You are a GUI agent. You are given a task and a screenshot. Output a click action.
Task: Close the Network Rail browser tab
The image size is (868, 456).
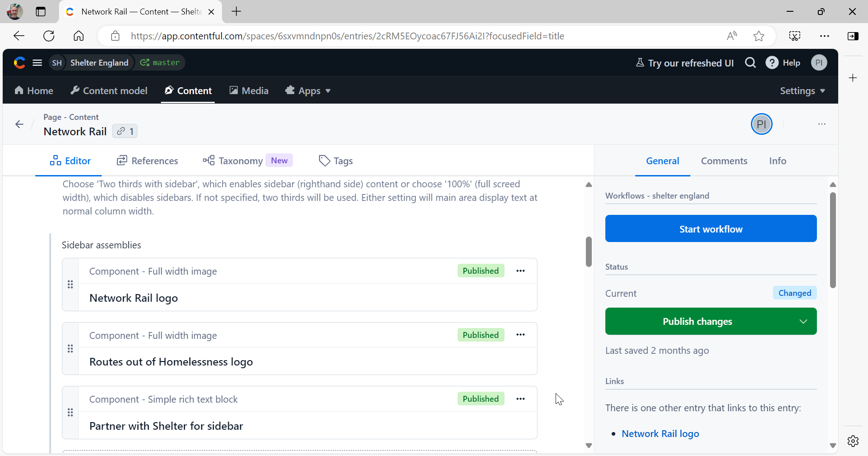[x=211, y=12]
